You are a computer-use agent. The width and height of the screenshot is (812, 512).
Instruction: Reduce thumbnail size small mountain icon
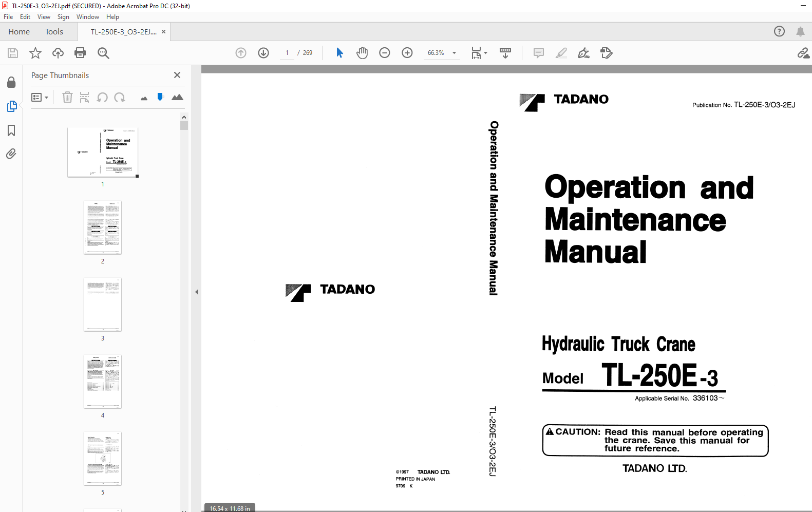[x=144, y=98]
